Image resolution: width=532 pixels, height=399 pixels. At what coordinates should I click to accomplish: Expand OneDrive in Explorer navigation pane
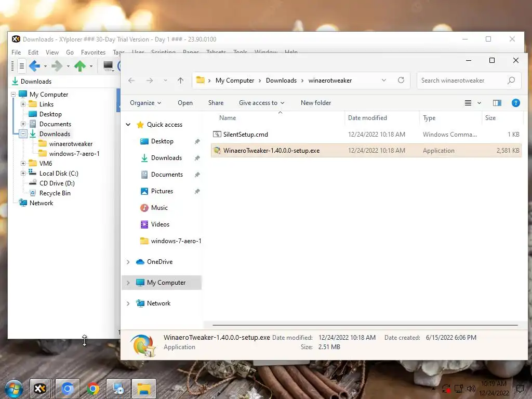click(128, 262)
